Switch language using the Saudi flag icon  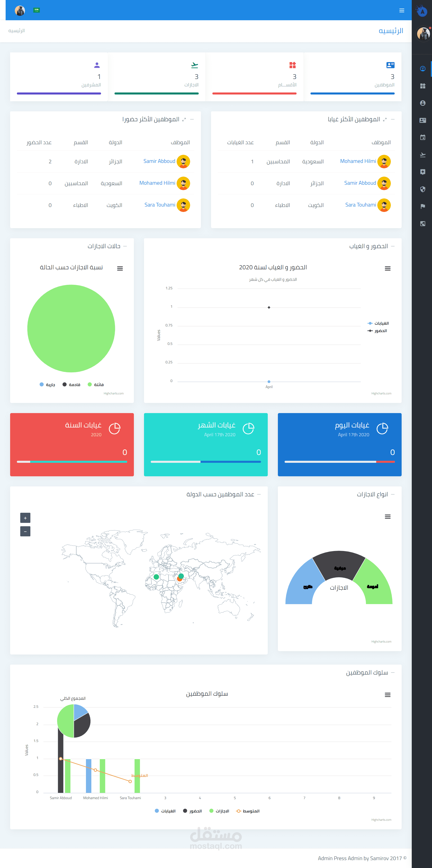(37, 10)
